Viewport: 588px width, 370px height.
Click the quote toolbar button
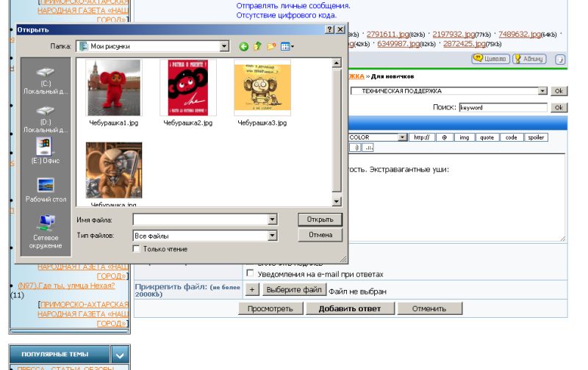487,137
